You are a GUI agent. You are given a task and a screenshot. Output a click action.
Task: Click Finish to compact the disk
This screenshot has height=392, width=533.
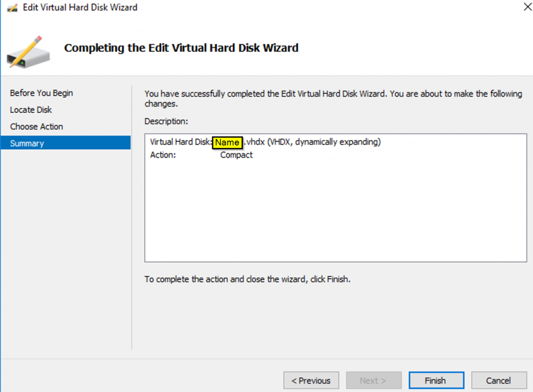[435, 381]
